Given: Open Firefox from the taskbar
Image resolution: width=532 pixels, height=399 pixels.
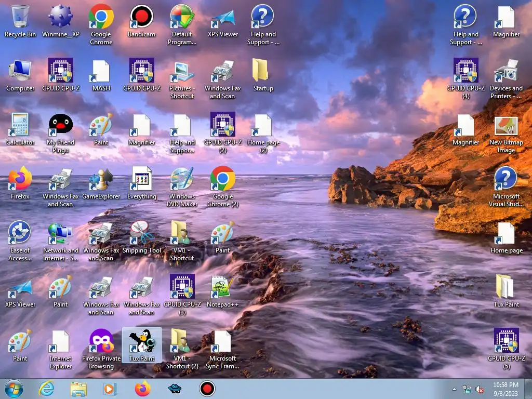Looking at the screenshot, I should (143, 389).
